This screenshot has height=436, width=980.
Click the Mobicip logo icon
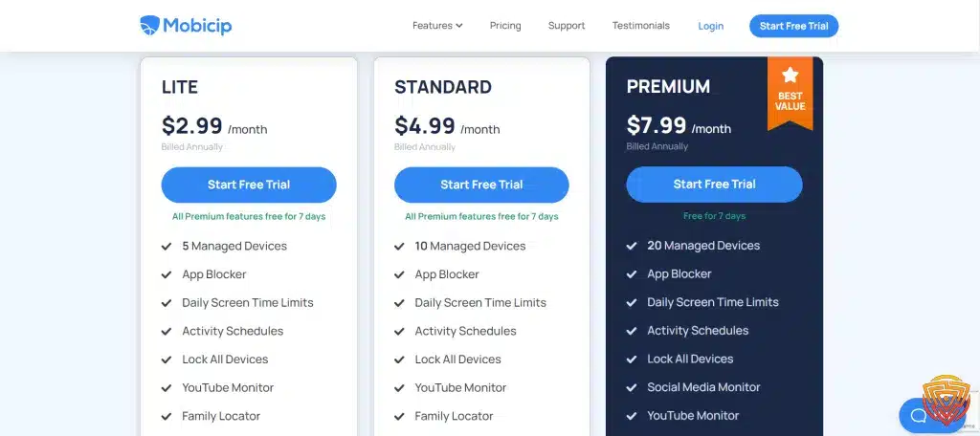tap(150, 26)
